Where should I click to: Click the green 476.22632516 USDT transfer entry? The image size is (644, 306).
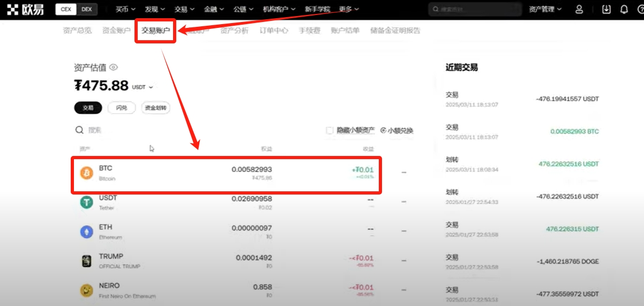click(x=568, y=164)
